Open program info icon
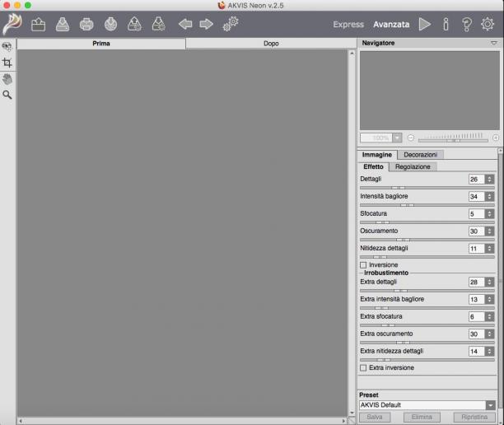504x425 pixels. pos(446,24)
